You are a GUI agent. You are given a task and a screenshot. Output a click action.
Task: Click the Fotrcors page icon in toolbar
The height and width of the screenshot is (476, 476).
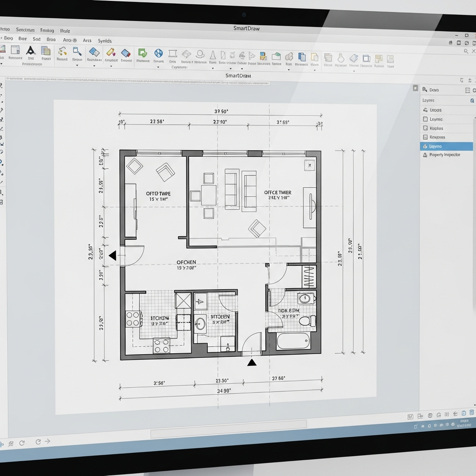[15, 50]
